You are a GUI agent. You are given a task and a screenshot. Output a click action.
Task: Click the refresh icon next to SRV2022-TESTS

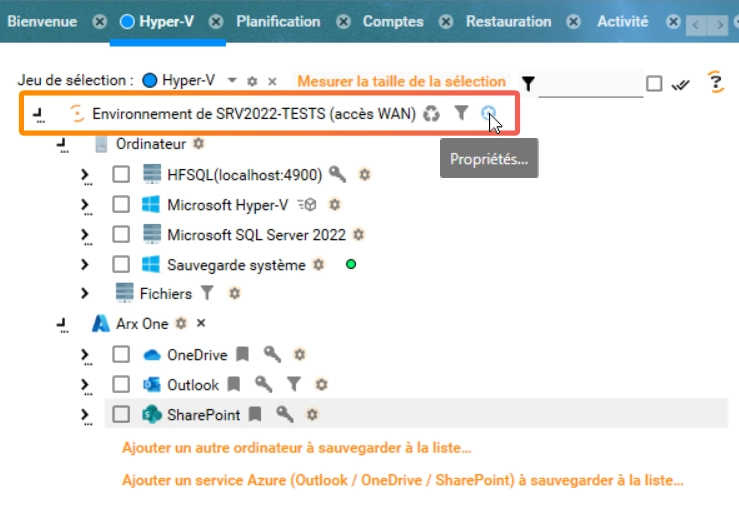[431, 114]
